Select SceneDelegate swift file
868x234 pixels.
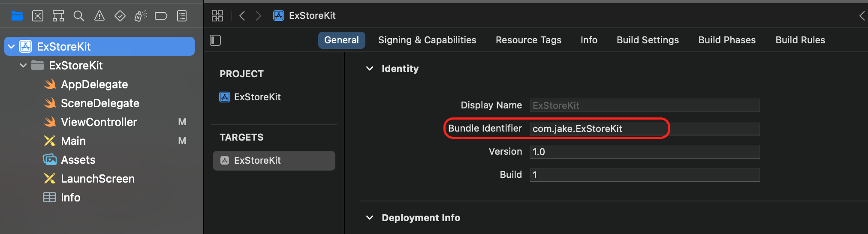pos(99,103)
